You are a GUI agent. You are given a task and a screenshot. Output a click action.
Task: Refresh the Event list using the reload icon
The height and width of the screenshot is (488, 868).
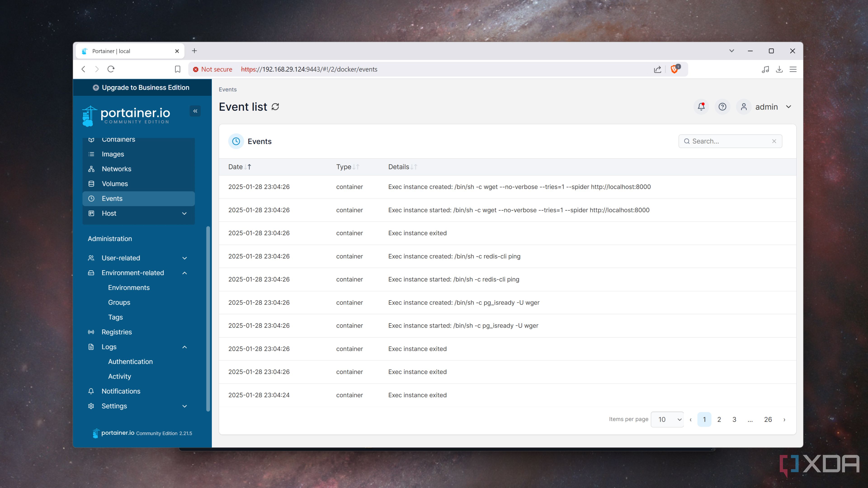[275, 107]
